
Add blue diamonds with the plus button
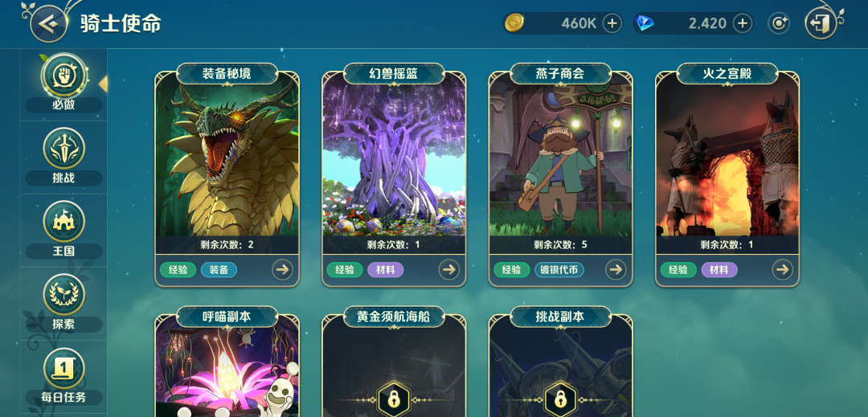pyautogui.click(x=743, y=23)
